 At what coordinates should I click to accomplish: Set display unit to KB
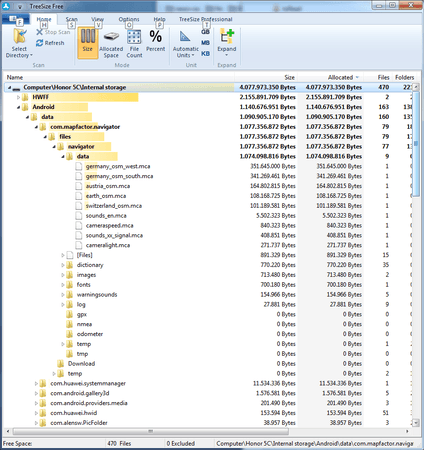[x=205, y=53]
